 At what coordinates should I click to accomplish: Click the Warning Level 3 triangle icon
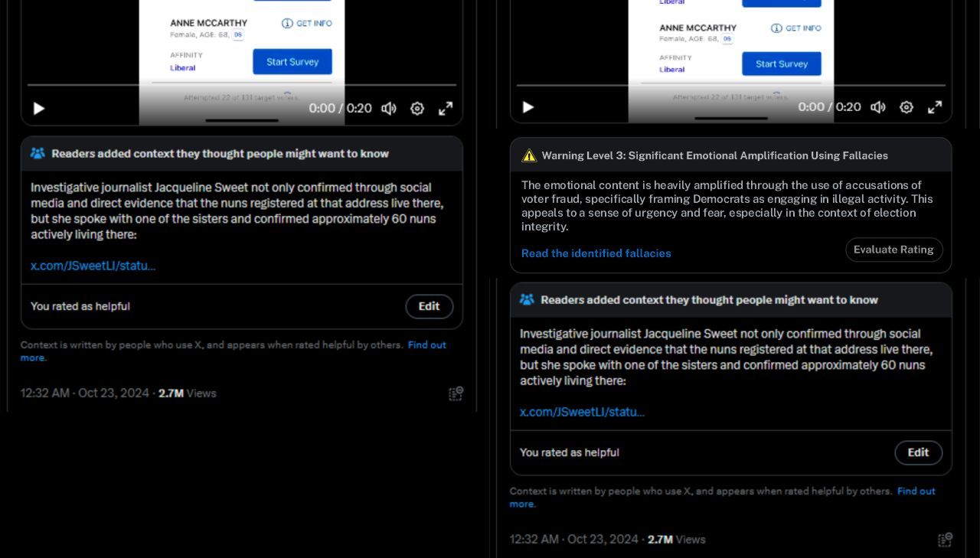(x=529, y=155)
